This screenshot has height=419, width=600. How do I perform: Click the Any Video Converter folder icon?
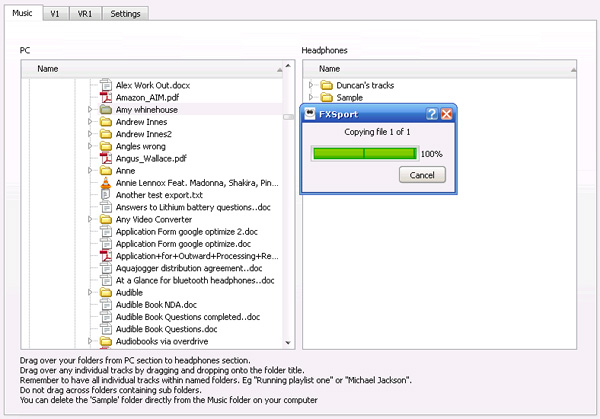(106, 220)
